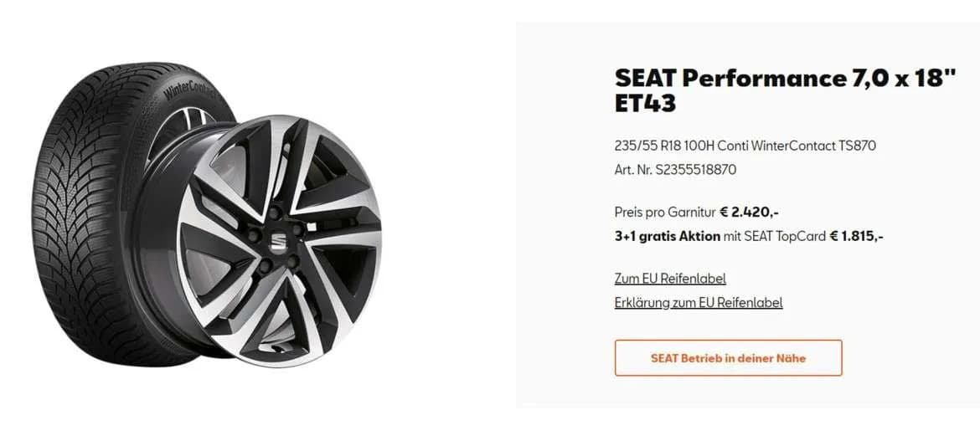Click the ET43 text in the heading
The width and height of the screenshot is (980, 446).
(x=645, y=104)
